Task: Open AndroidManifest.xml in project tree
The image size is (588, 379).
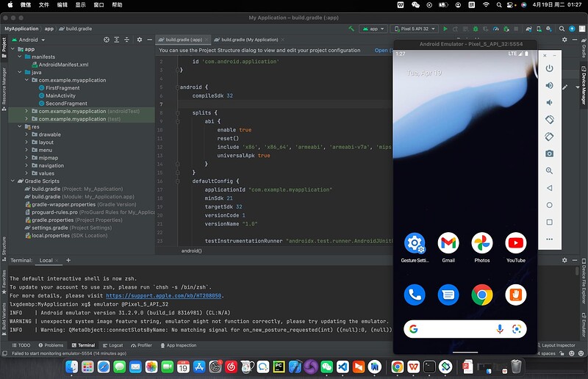Action: (x=64, y=65)
